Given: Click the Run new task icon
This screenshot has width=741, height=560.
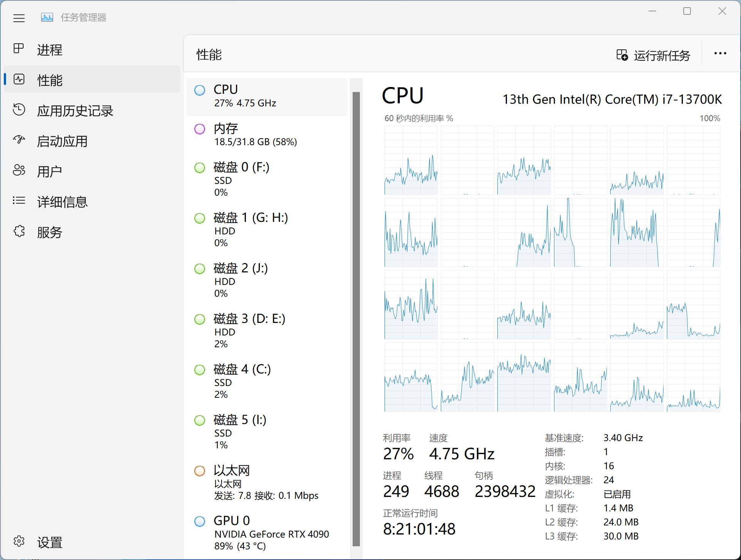Looking at the screenshot, I should pos(622,55).
